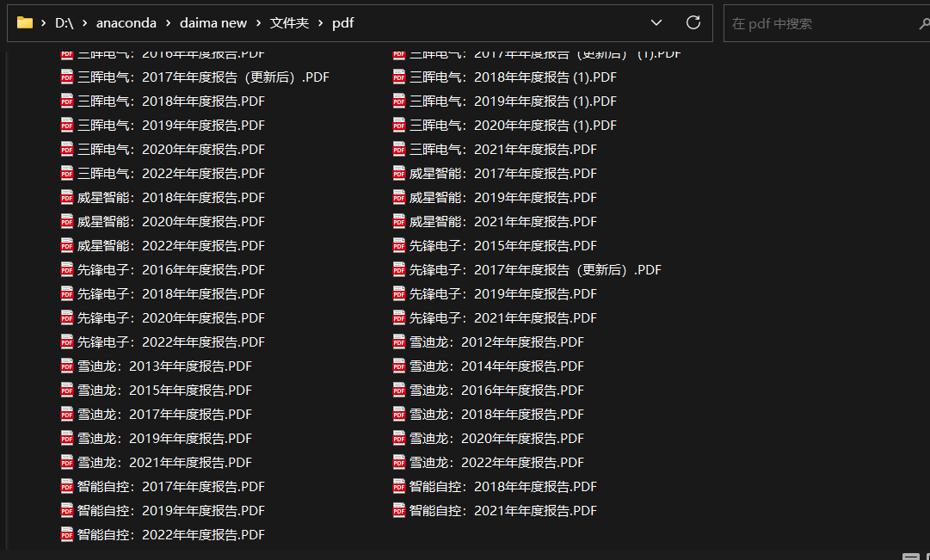Screen dimensions: 930x560
Task: Select PDF icon of 三晖电气：2022年年度报告.PDF
Action: pos(67,173)
